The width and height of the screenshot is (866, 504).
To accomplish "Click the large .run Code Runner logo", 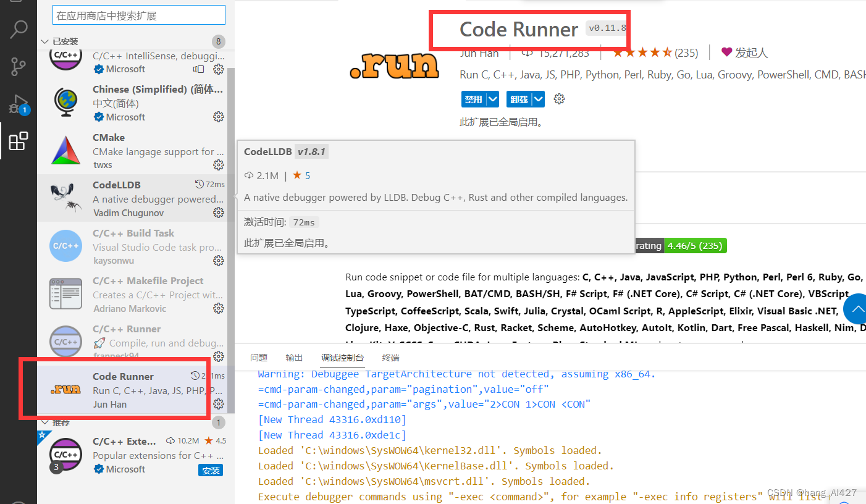I will [x=394, y=65].
